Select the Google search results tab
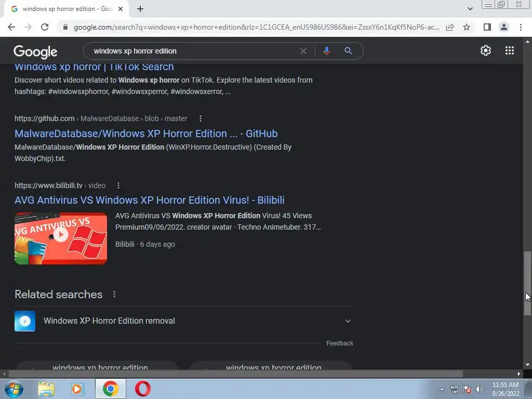Image resolution: width=532 pixels, height=399 pixels. point(66,9)
